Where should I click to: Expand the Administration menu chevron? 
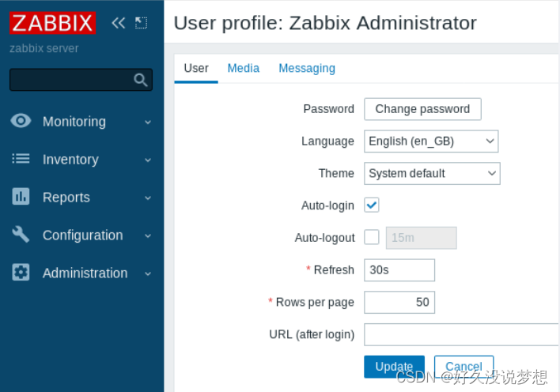[148, 273]
